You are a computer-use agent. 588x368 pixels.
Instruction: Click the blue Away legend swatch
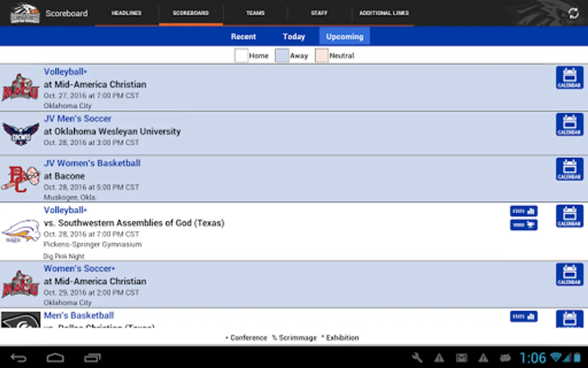tap(282, 56)
